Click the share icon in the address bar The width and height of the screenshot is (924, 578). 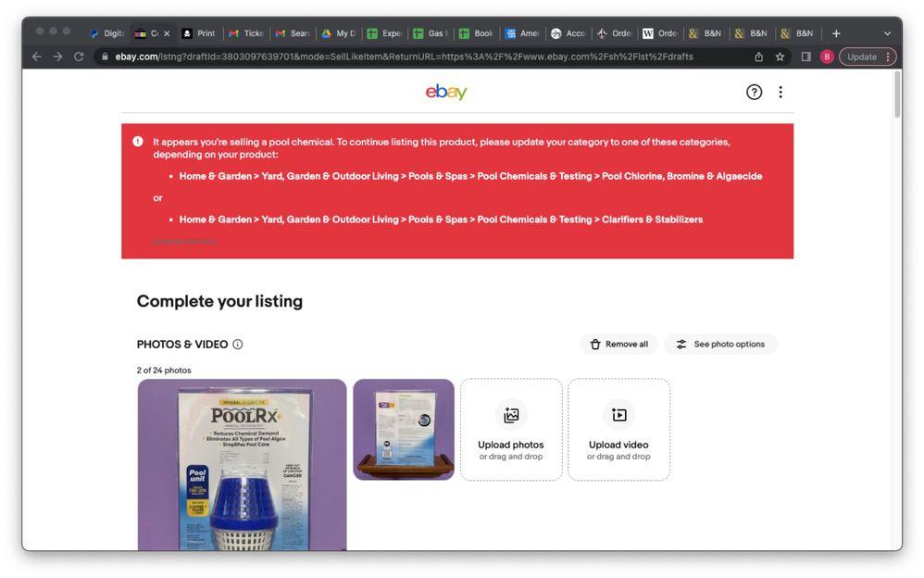tap(759, 57)
